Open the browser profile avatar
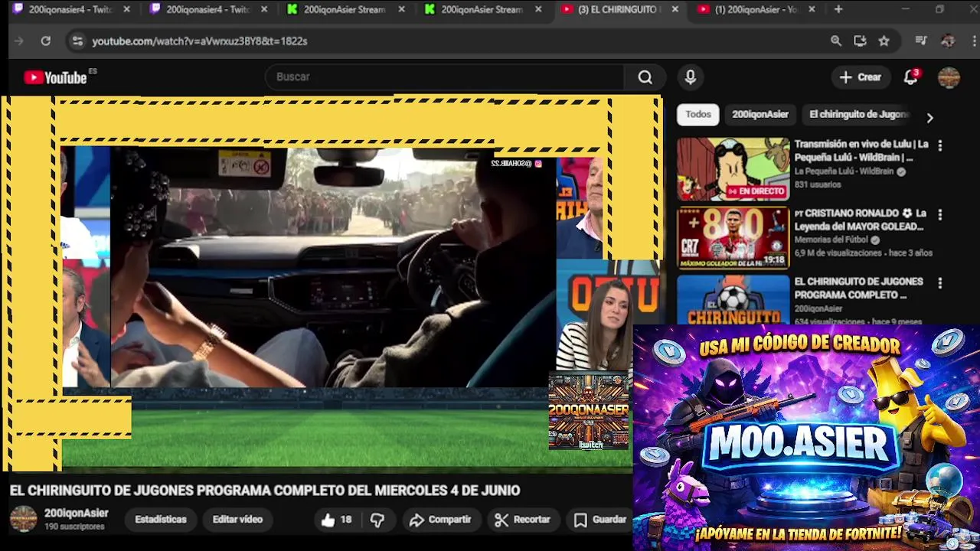Screen dimensions: 980x551 pos(948,41)
